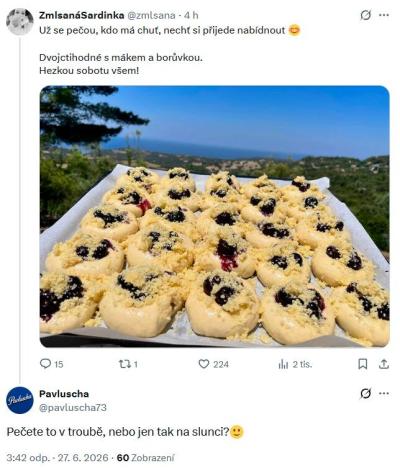Bookmark the ZmlsanáSardinka post
The width and height of the screenshot is (400, 468).
point(363,364)
